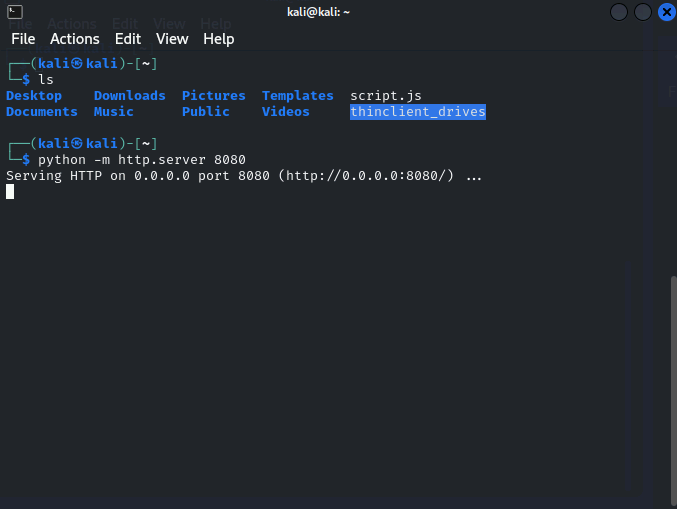Click the Desktop directory name
The height and width of the screenshot is (509, 677).
point(34,96)
